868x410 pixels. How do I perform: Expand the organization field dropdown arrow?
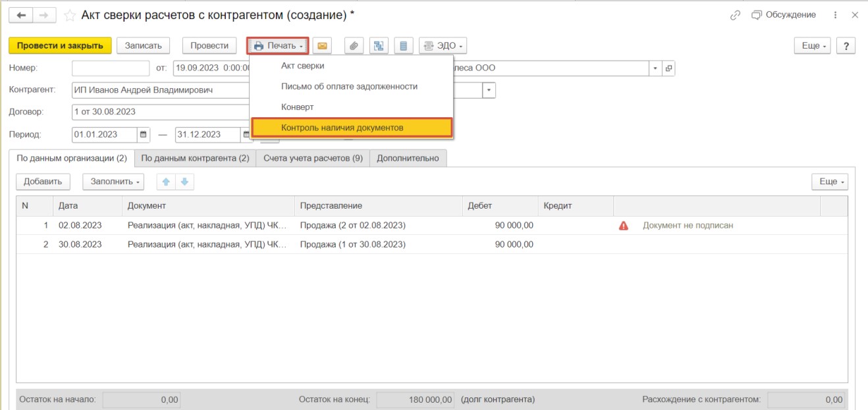point(655,68)
